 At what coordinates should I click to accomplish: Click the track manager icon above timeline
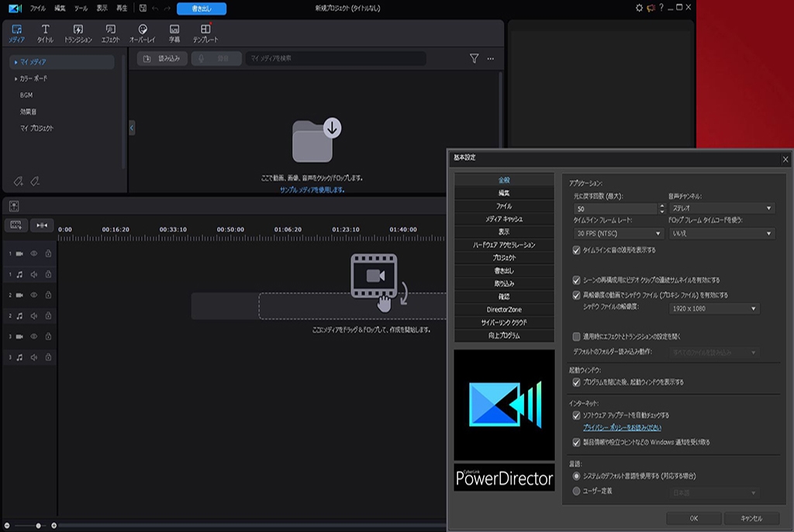click(14, 206)
